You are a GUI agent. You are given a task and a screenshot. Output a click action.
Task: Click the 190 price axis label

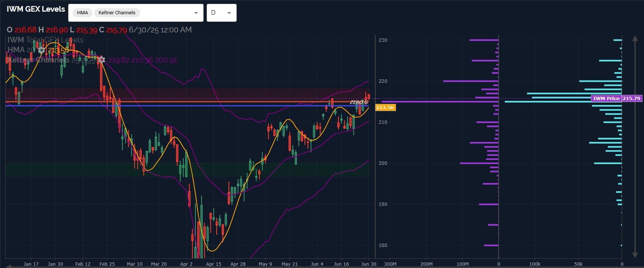tap(383, 204)
